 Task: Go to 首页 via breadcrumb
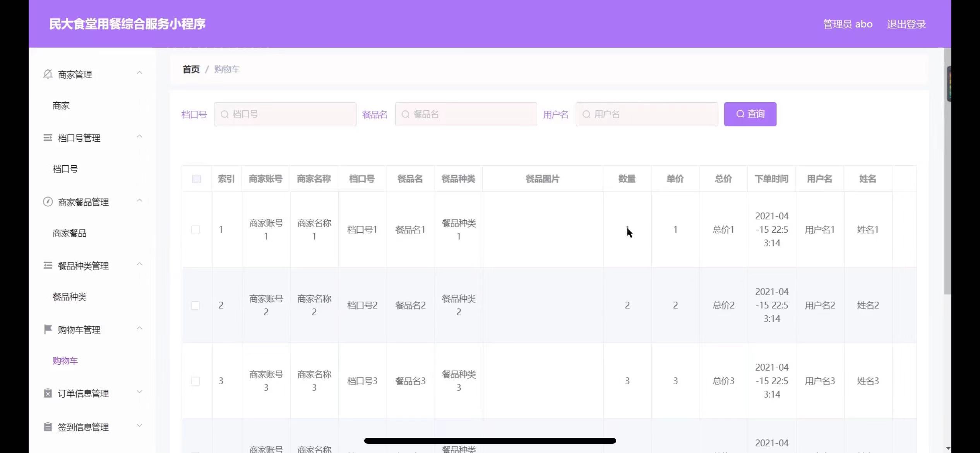[x=191, y=69]
